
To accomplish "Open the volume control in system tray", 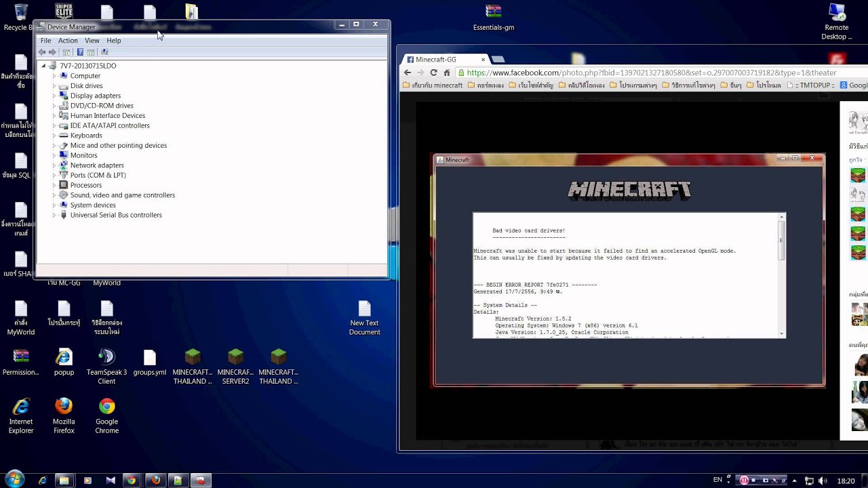I will 824,481.
